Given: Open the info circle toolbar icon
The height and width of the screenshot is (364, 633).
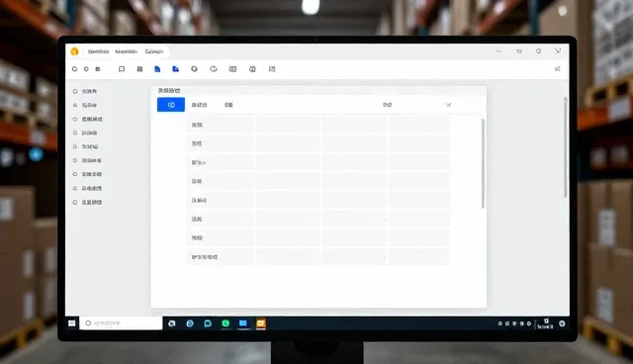Looking at the screenshot, I should [x=214, y=69].
